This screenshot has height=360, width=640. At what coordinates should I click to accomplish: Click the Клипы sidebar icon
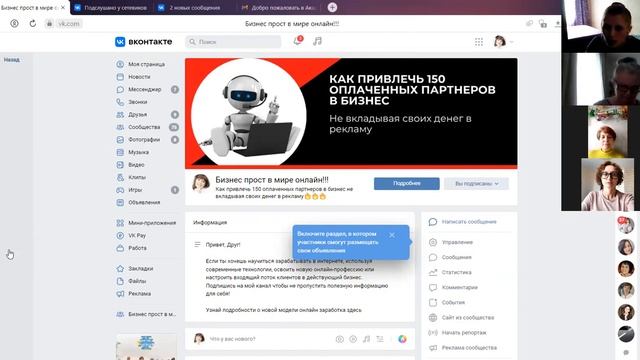[x=120, y=178]
